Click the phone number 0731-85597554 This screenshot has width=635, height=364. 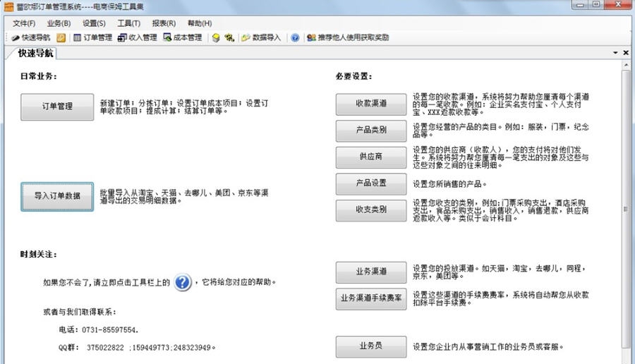click(109, 330)
